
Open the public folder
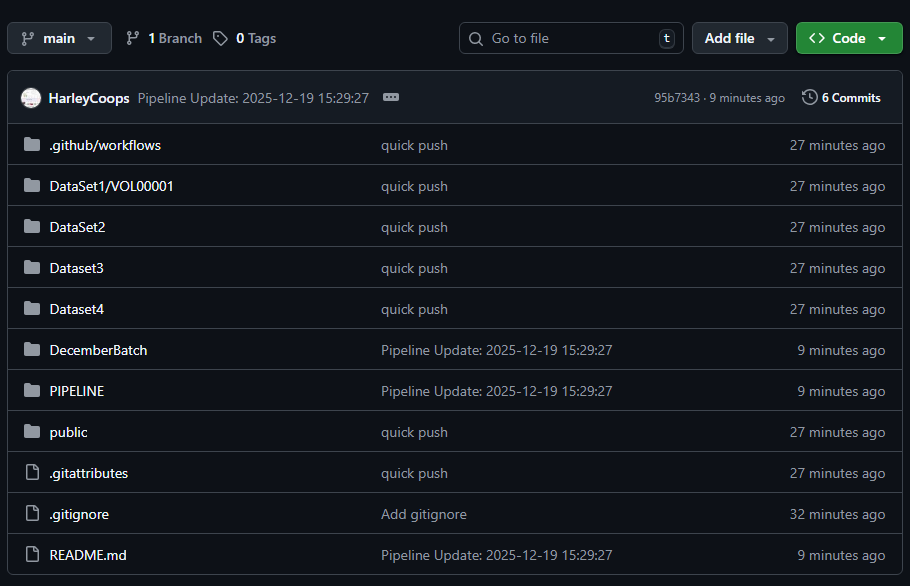(x=68, y=432)
